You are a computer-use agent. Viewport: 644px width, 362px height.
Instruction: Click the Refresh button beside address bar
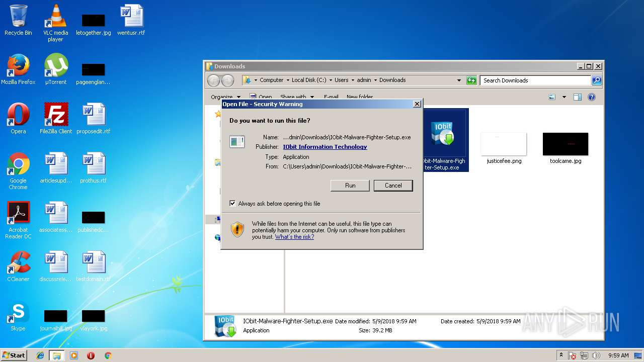coord(471,80)
